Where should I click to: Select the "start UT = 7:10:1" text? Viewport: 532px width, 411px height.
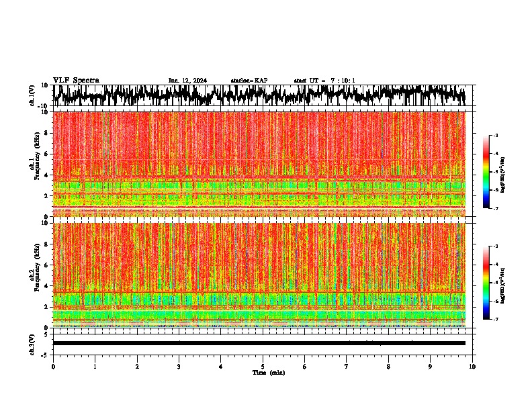pyautogui.click(x=324, y=81)
